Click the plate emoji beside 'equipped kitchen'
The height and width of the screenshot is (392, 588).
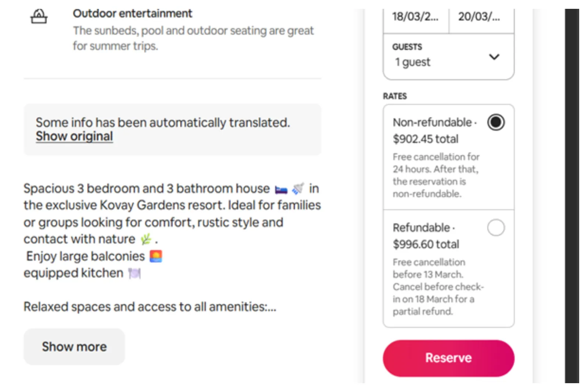[x=135, y=273]
